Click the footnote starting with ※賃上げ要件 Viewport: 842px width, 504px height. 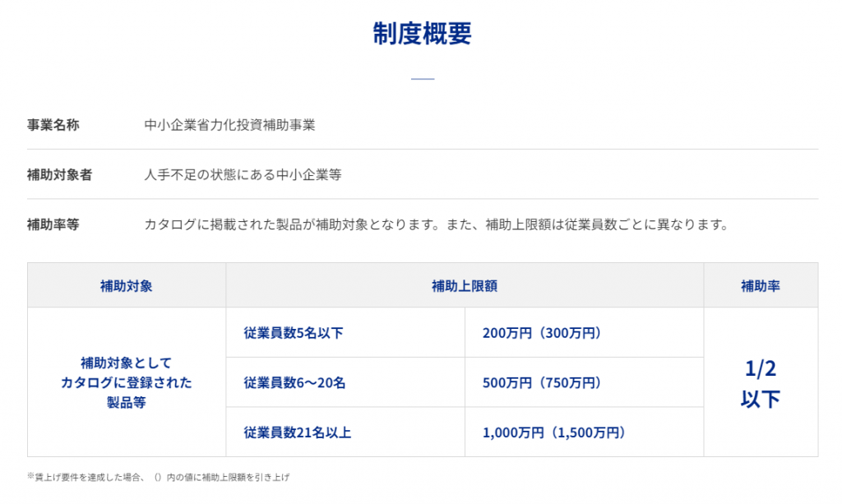point(159,477)
